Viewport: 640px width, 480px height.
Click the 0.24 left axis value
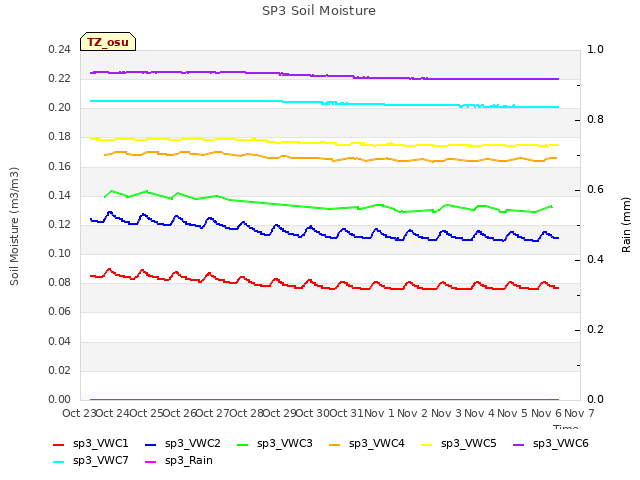click(x=60, y=49)
